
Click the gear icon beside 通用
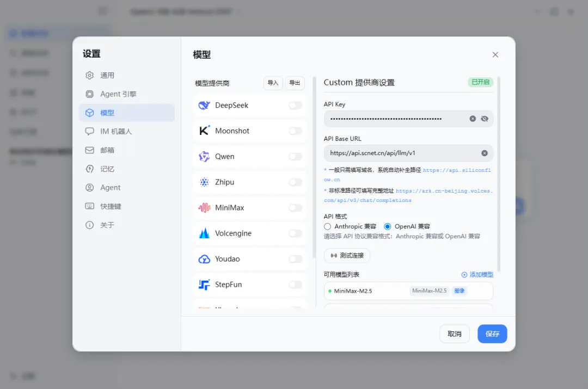(90, 75)
